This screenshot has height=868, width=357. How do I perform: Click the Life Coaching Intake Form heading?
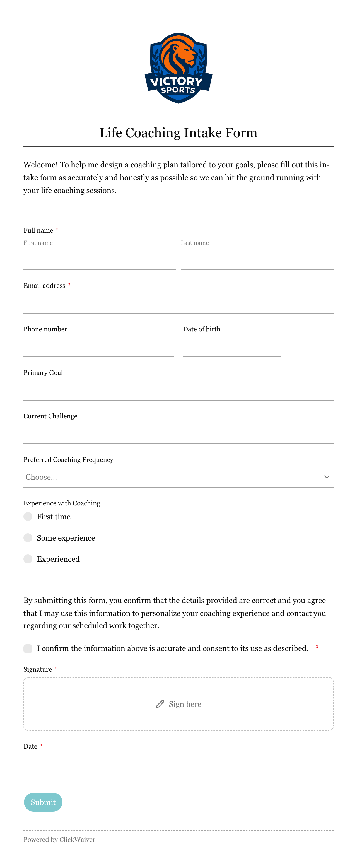point(178,133)
